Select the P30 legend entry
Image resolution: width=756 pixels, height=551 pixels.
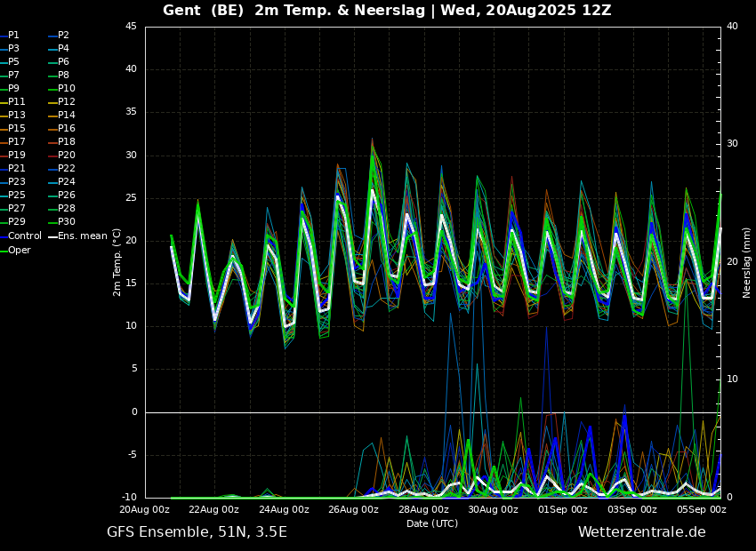[67, 222]
